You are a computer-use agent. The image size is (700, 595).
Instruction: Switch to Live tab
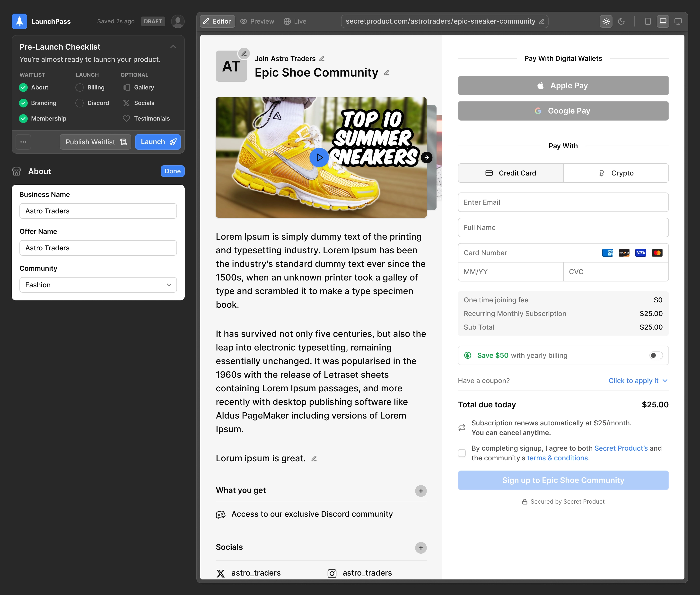[x=295, y=21]
